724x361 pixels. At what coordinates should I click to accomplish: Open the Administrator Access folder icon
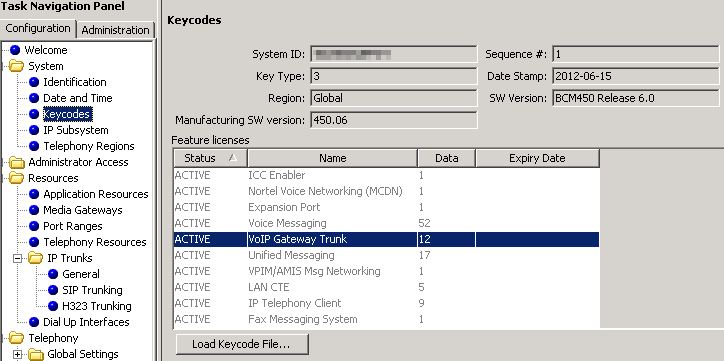[17, 162]
